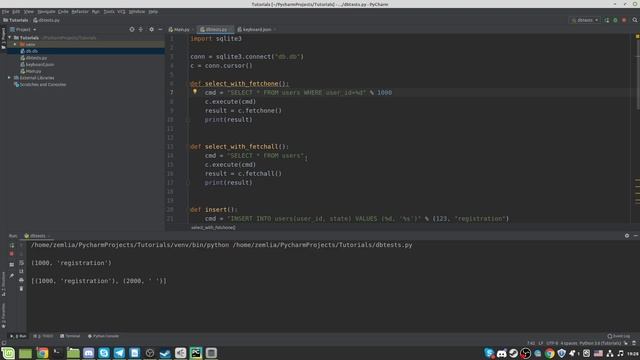Click the dbtests tab in Run panel
The height and width of the screenshot is (360, 640).
click(x=36, y=236)
